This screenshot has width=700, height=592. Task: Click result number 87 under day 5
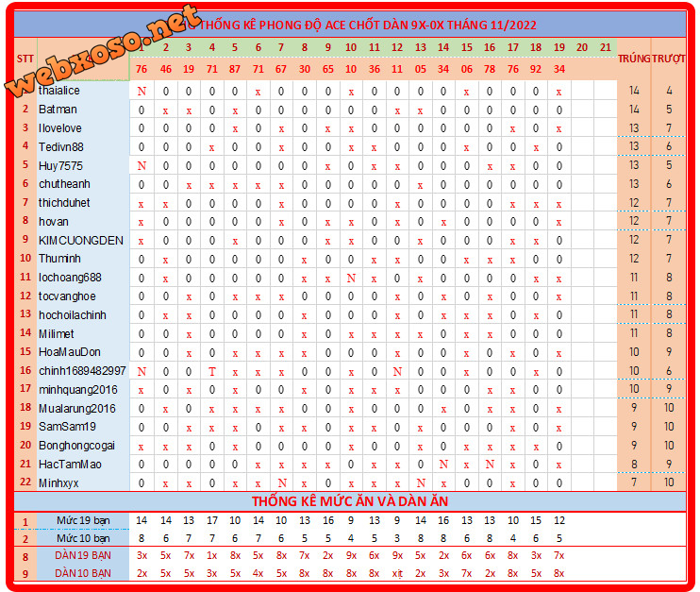[x=234, y=69]
